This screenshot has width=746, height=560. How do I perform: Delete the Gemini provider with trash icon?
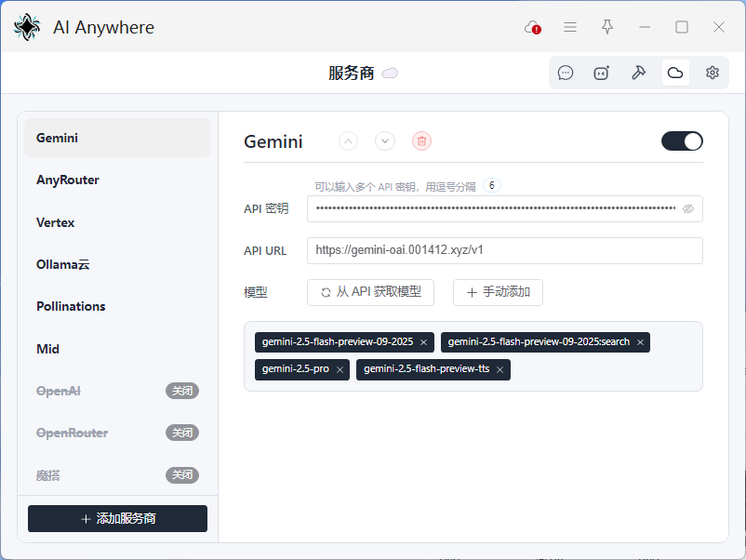[422, 141]
